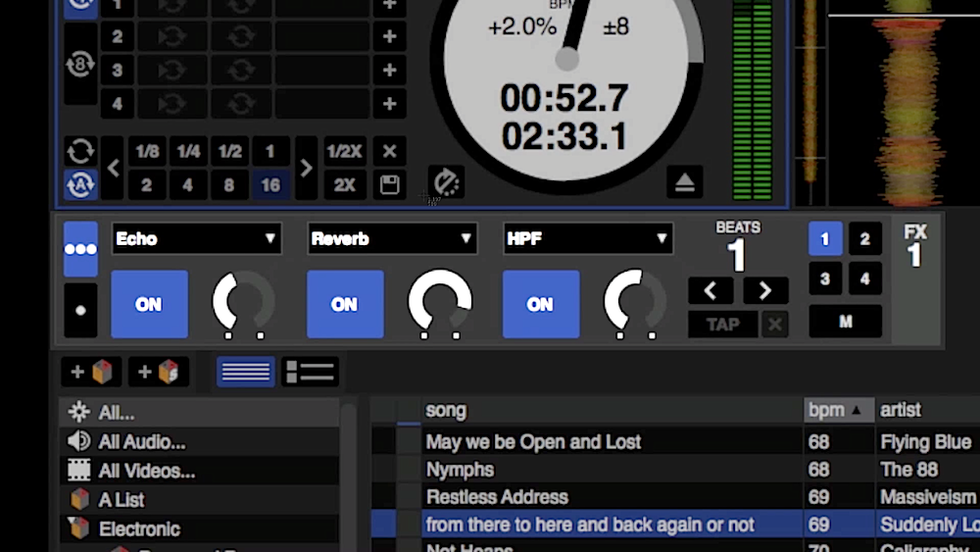Select loop slot number 2
The height and width of the screenshot is (552, 980).
tap(117, 36)
